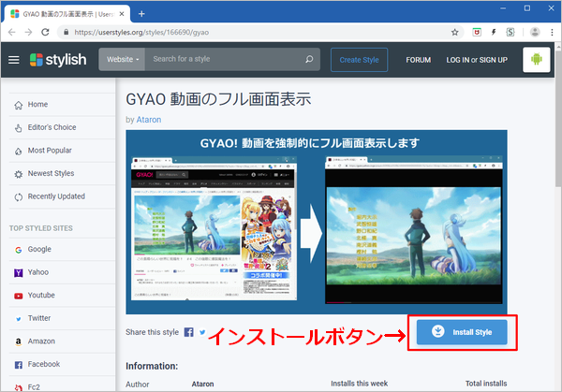Click the 'Total installs' label
562x392 pixels.
pyautogui.click(x=486, y=384)
